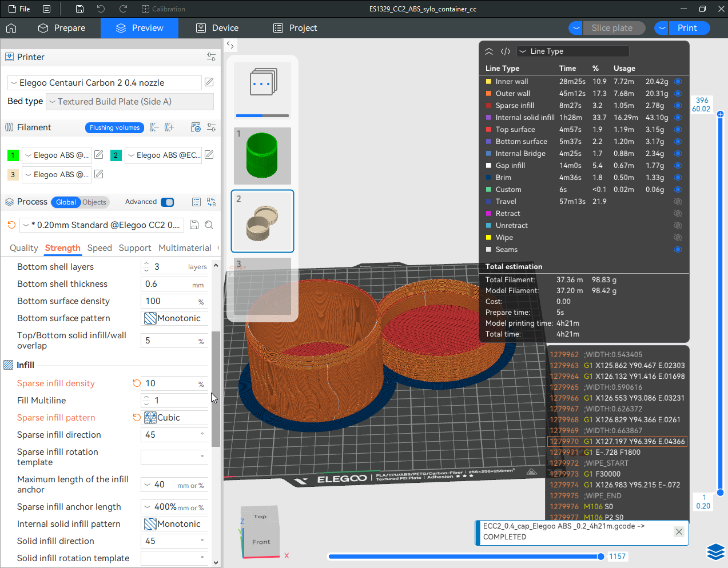Open the Support settings tab
Image resolution: width=728 pixels, height=568 pixels.
(x=134, y=248)
